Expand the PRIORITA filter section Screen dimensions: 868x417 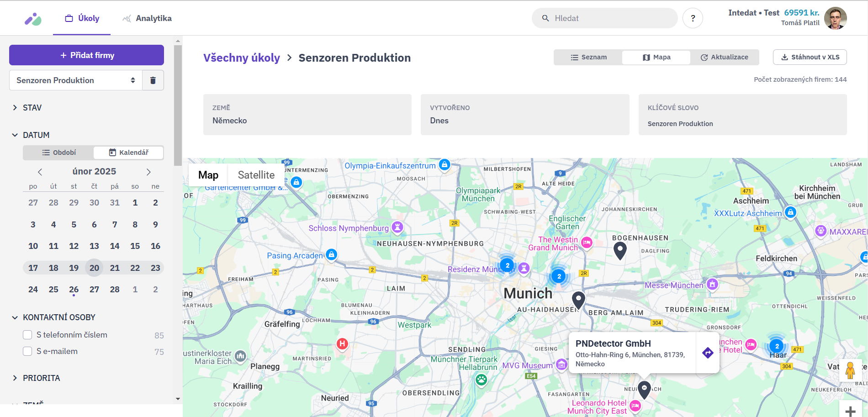tap(36, 378)
